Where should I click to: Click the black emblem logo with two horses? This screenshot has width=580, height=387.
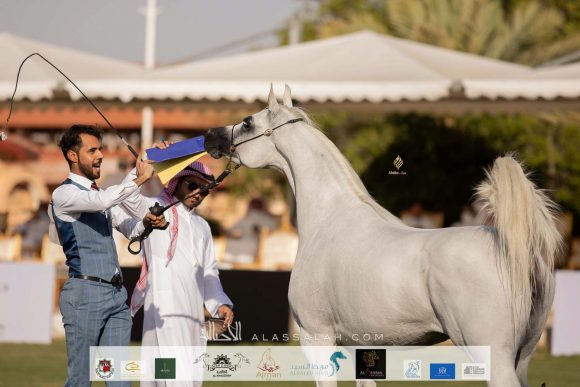(x=222, y=365)
